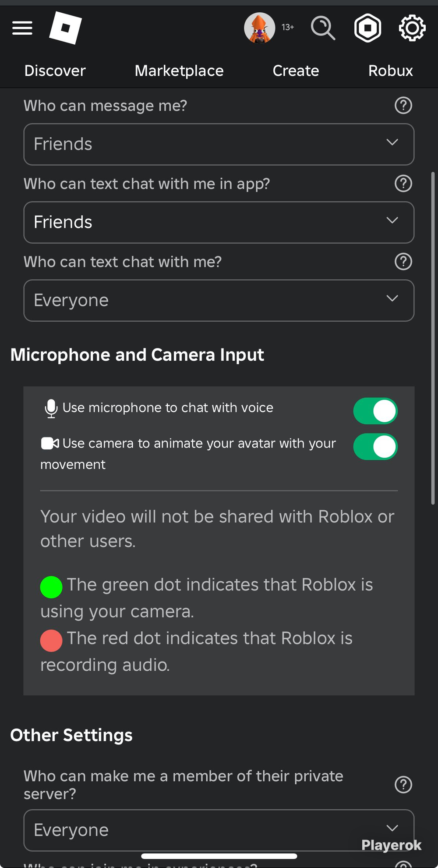Viewport: 438px width, 868px height.
Task: Switch to the Discover tab
Action: tap(55, 71)
